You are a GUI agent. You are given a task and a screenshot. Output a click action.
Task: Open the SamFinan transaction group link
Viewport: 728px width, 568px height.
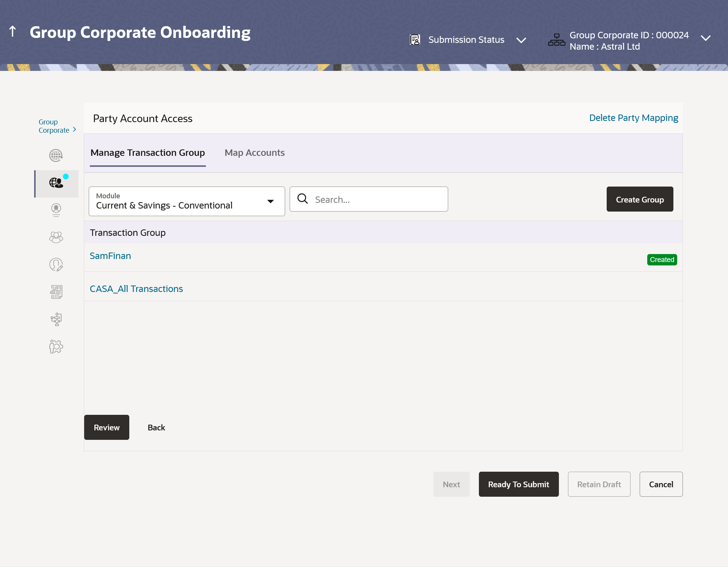coord(110,256)
